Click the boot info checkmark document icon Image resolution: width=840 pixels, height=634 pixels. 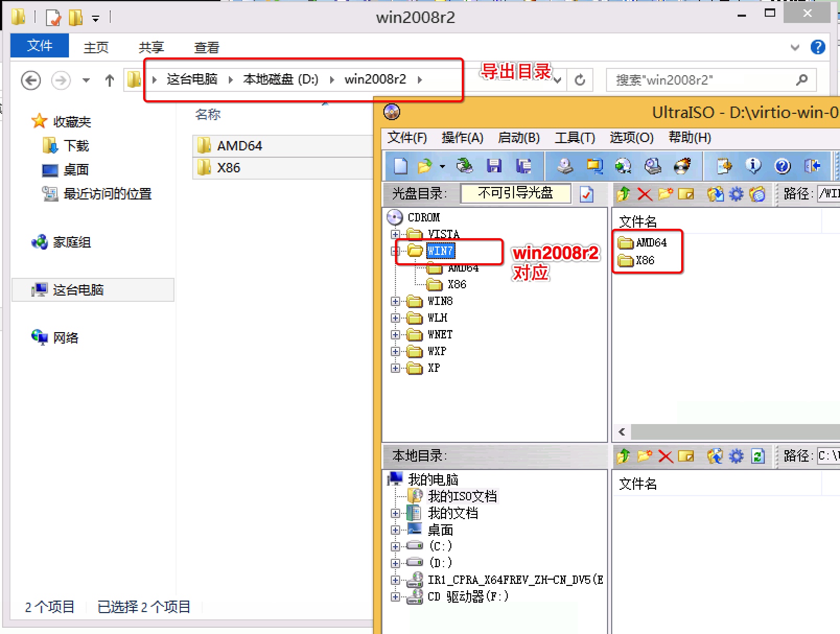point(587,194)
